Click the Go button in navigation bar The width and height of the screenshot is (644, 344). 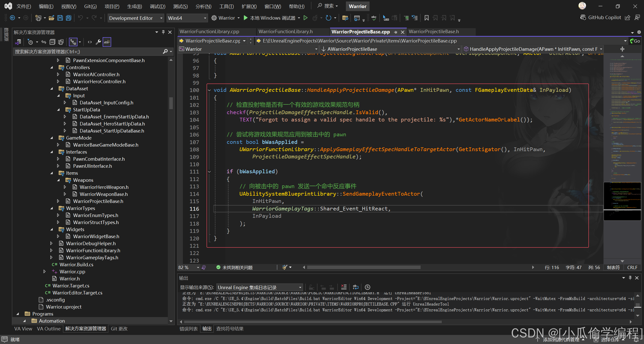tap(635, 41)
